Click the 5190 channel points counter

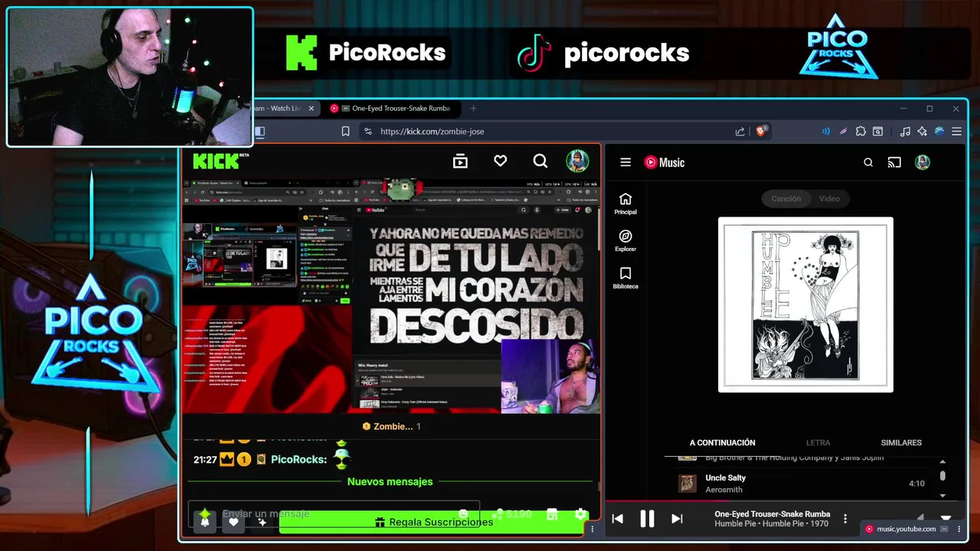pyautogui.click(x=513, y=514)
